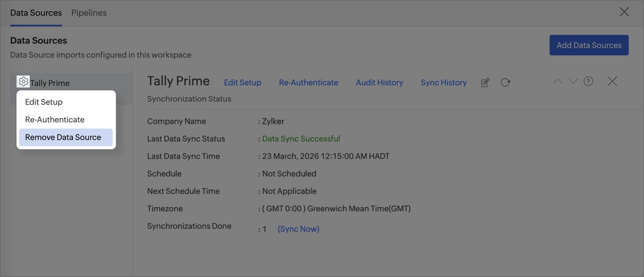Open the help question mark icon
The image size is (644, 277).
click(588, 81)
